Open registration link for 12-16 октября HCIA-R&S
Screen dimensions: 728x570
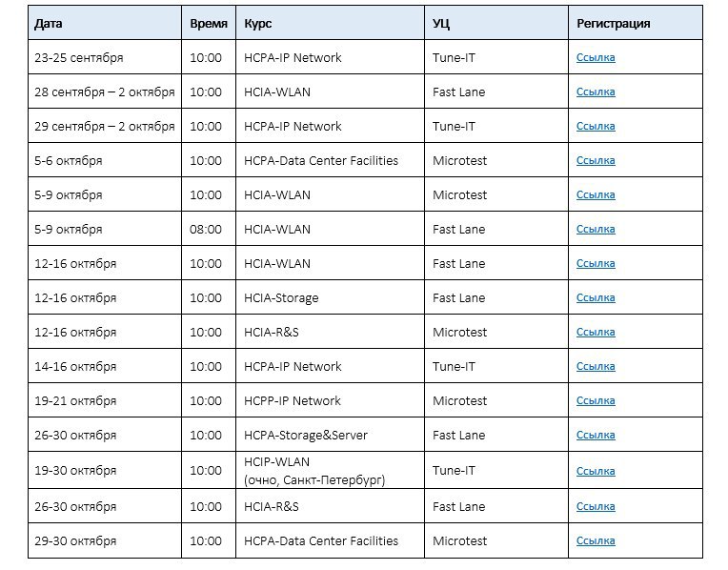(x=596, y=332)
